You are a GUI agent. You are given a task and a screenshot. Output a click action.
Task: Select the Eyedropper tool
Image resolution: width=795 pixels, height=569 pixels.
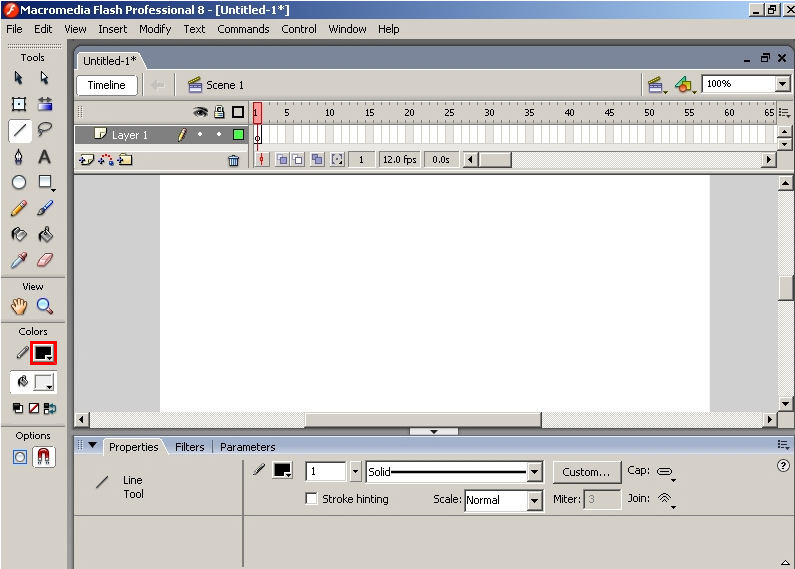(x=19, y=260)
